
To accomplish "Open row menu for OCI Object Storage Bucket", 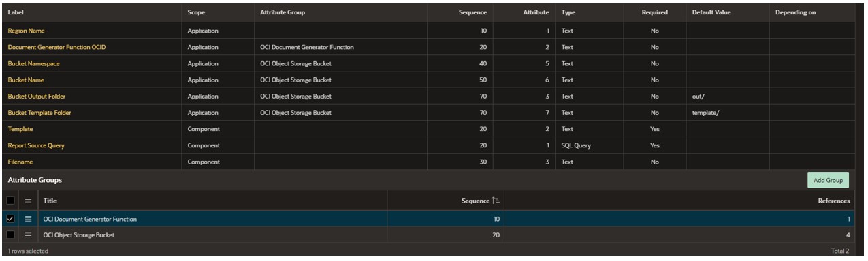I will point(28,235).
